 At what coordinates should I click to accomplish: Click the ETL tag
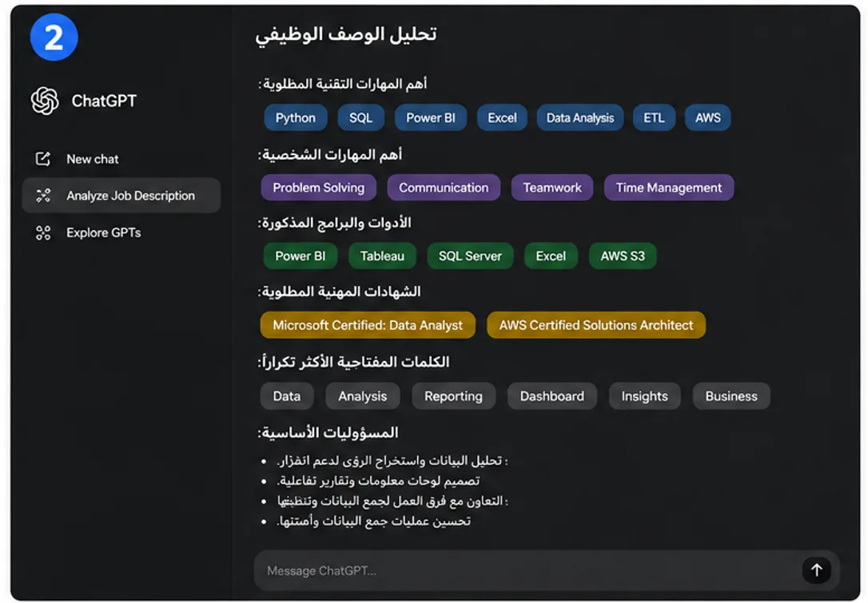(654, 118)
